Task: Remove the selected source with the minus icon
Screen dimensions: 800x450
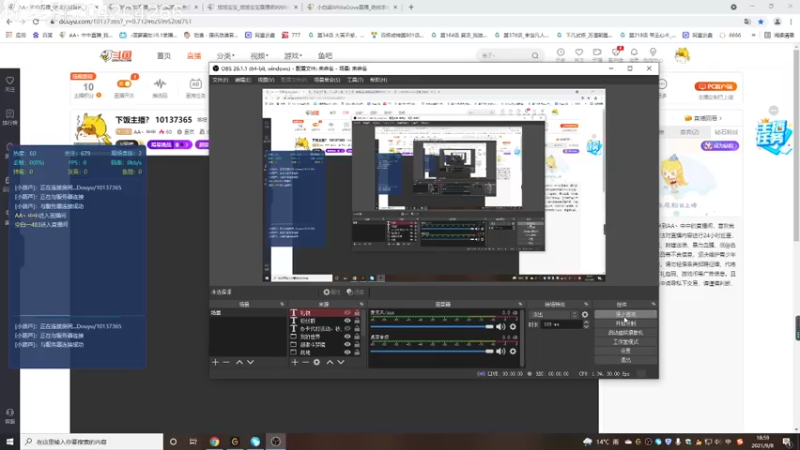Action: click(x=305, y=362)
